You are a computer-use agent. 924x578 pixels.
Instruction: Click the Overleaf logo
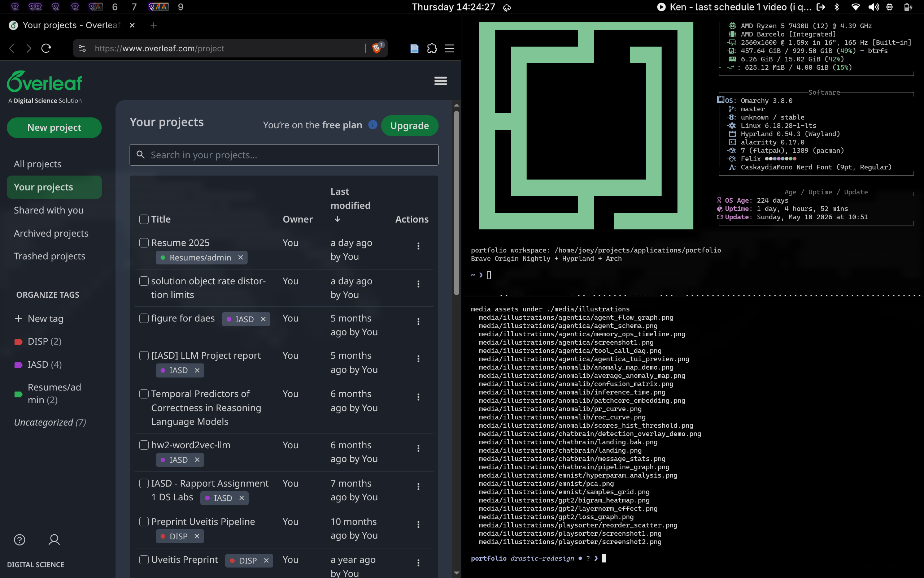click(45, 81)
